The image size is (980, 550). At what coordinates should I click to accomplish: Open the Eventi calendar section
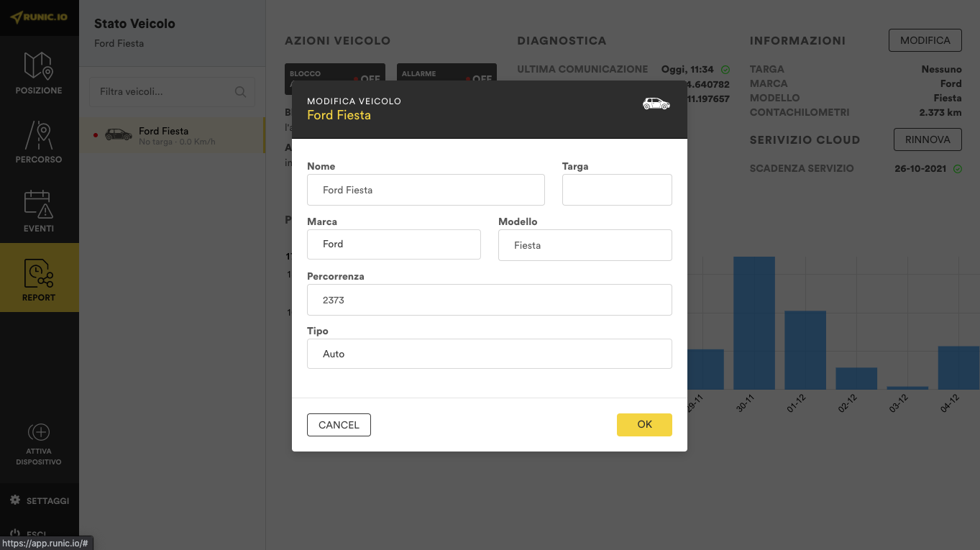click(39, 210)
